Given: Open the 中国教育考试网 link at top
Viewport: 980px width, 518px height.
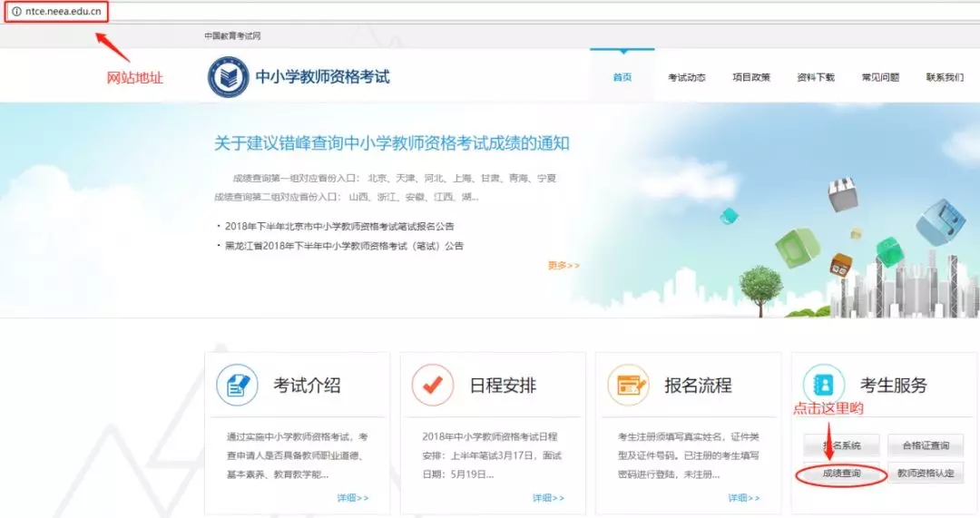Looking at the screenshot, I should point(232,36).
